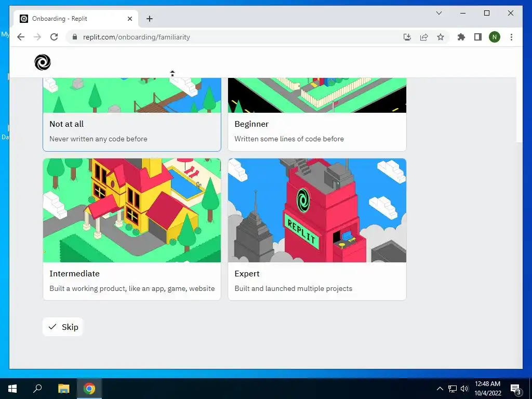The height and width of the screenshot is (399, 532).
Task: Bookmark this tab with star
Action: [x=441, y=37]
